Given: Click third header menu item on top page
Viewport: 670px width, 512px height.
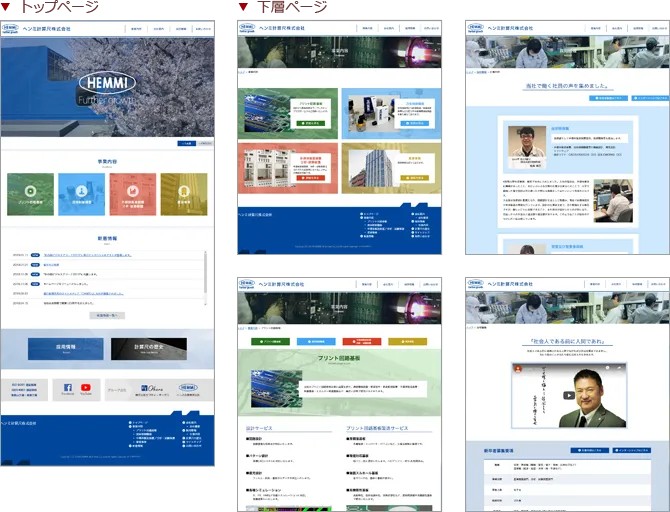Looking at the screenshot, I should click(x=181, y=29).
